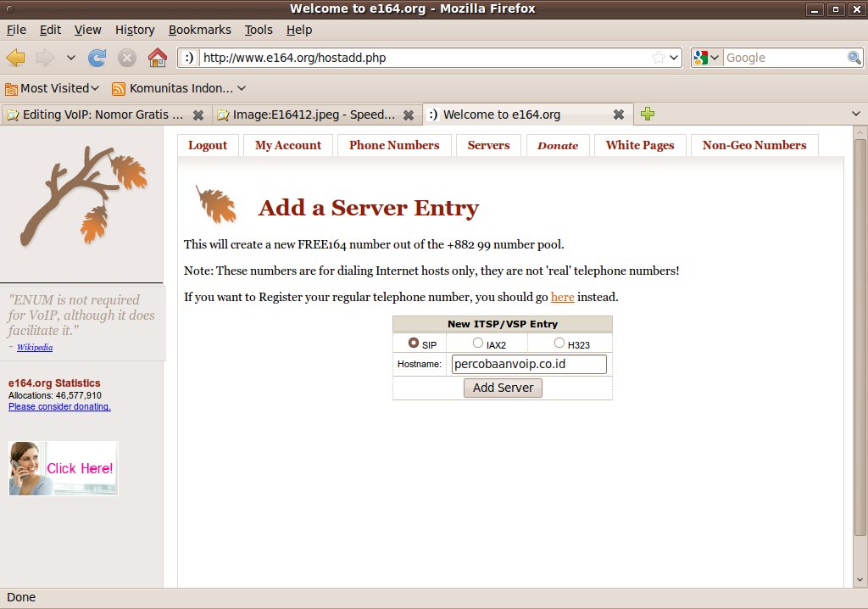Focus the Google search box
This screenshot has width=868, height=609.
point(785,58)
